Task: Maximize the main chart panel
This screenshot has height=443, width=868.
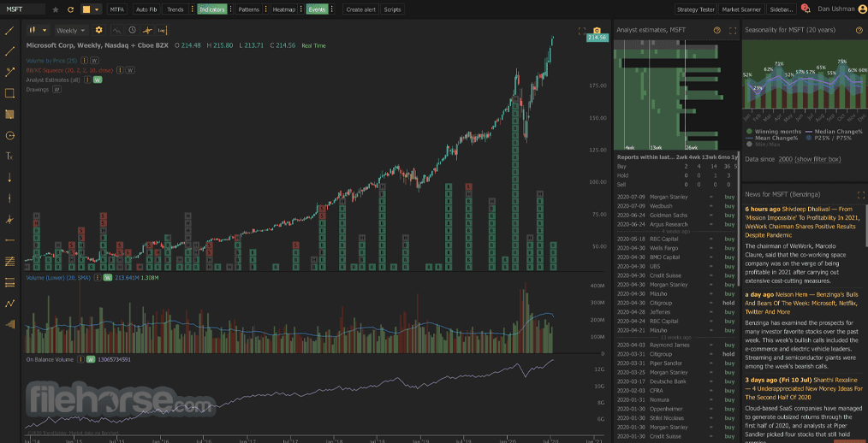Action: coord(582,31)
